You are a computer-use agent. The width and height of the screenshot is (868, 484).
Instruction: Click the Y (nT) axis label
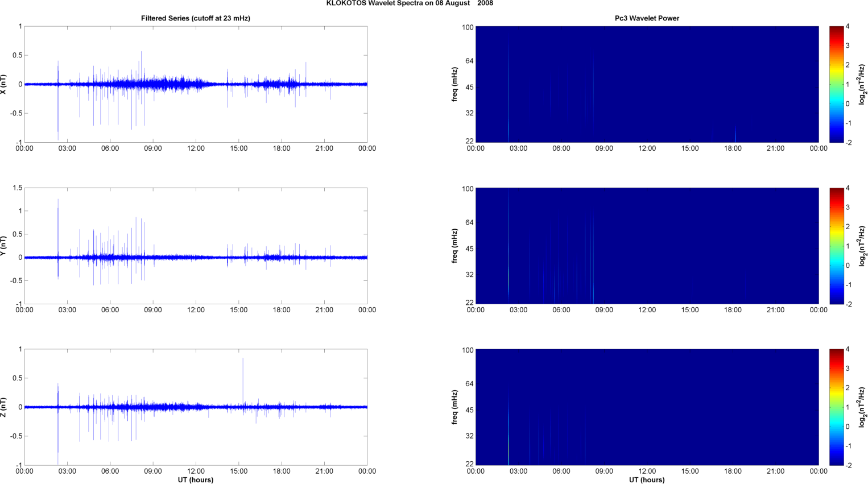(4, 246)
